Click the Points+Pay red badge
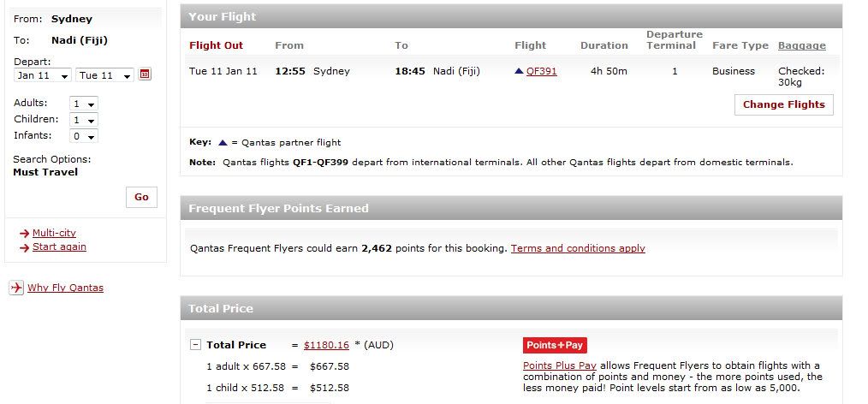Image resolution: width=868 pixels, height=404 pixels. tap(555, 345)
